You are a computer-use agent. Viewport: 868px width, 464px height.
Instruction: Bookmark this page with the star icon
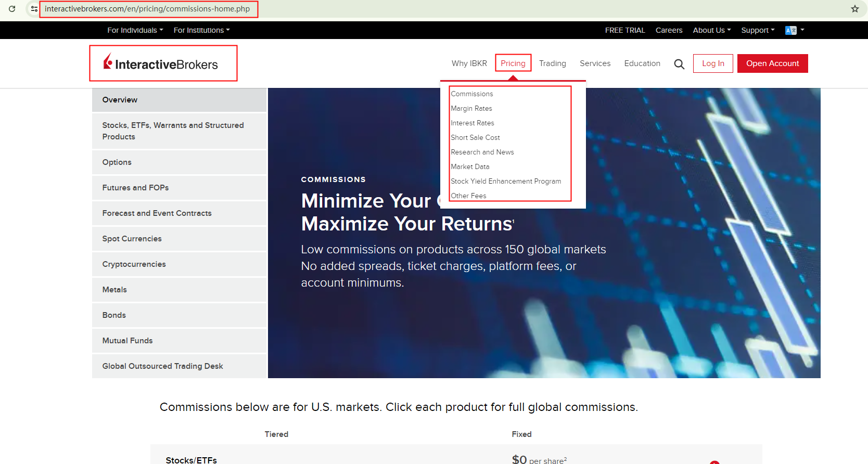click(x=855, y=9)
